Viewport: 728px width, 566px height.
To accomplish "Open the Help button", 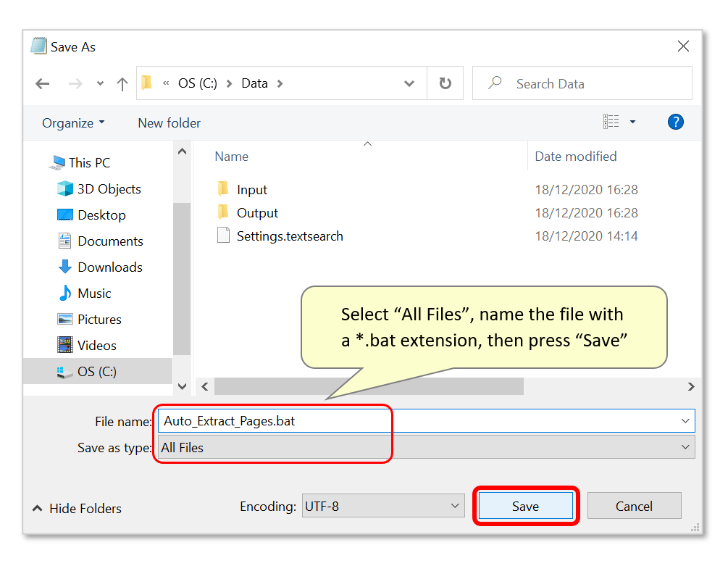I will click(676, 122).
